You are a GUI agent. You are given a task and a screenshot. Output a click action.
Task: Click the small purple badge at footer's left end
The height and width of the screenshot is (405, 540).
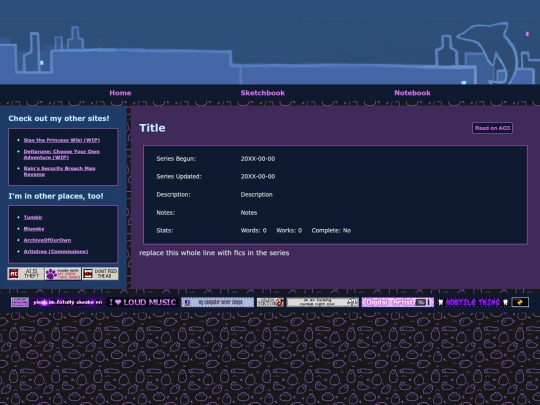[20, 302]
